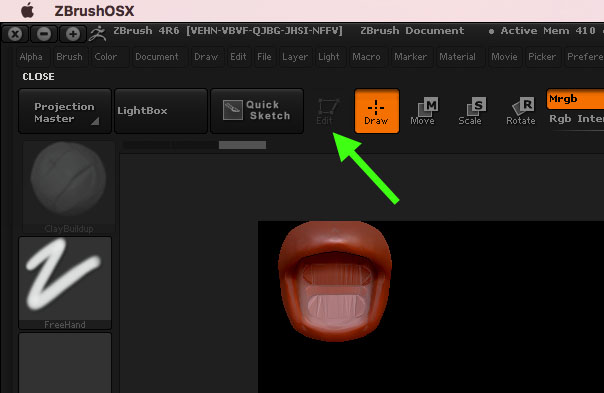This screenshot has height=393, width=604.
Task: Open the Material menu
Action: point(458,57)
